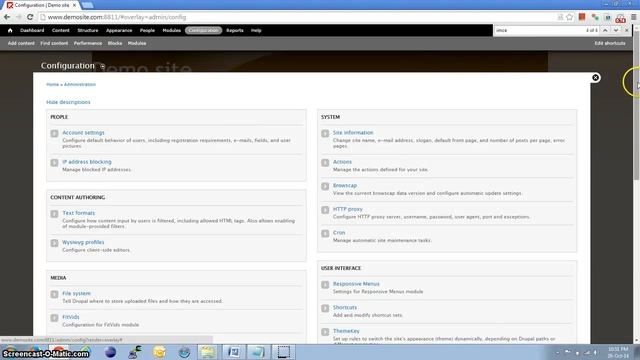Open the ThemeKey link
The width and height of the screenshot is (640, 360).
click(346, 331)
